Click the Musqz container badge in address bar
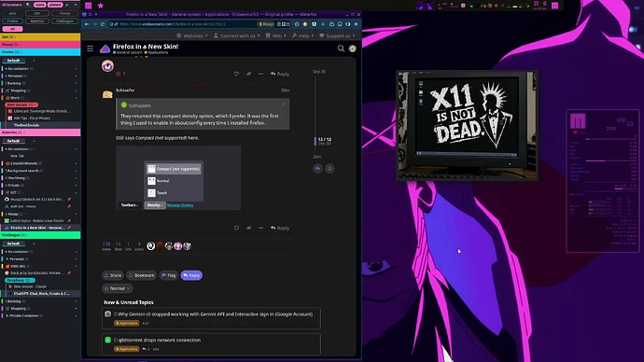The height and width of the screenshot is (362, 644). pyautogui.click(x=266, y=24)
